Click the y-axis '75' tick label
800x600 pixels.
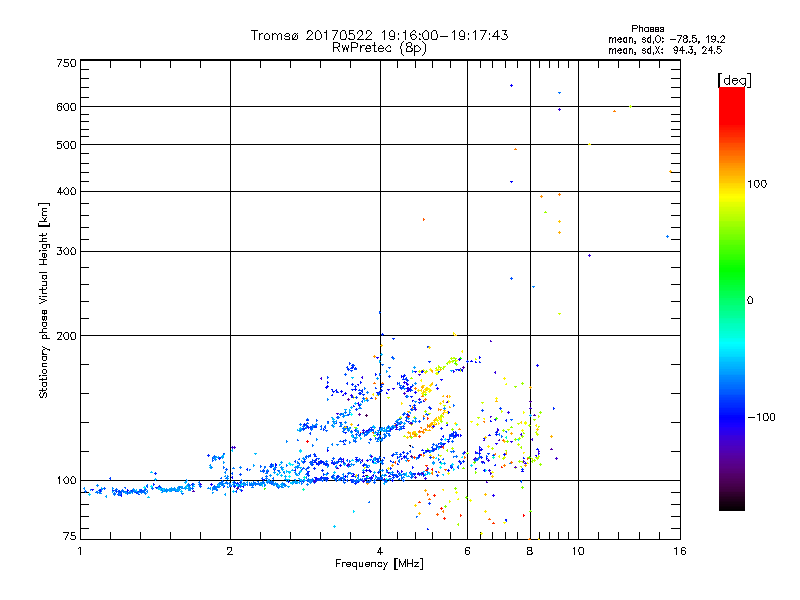click(x=70, y=536)
